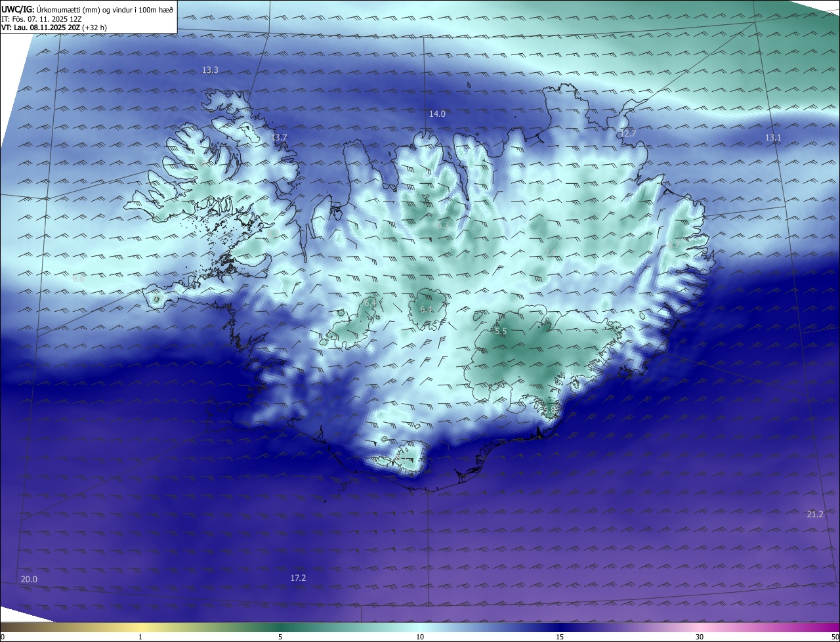
Task: Click the 50 tick on the color scale
Action: [x=835, y=637]
